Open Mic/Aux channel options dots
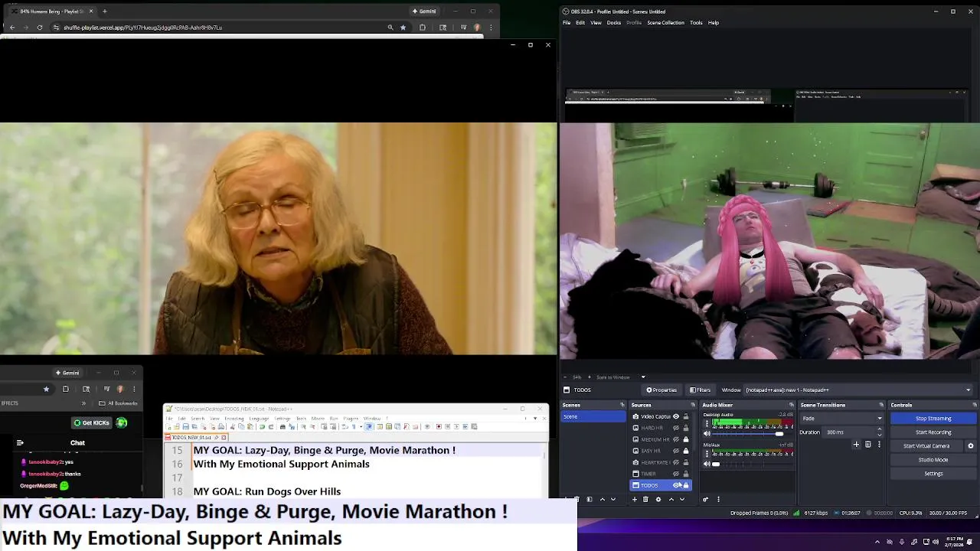Image resolution: width=980 pixels, height=551 pixels. 707,453
